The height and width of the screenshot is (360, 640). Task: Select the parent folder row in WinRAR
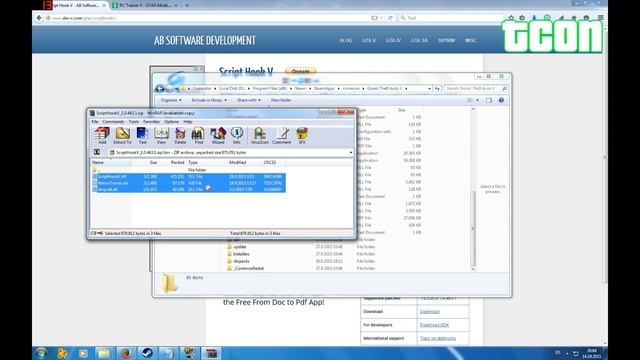click(188, 170)
